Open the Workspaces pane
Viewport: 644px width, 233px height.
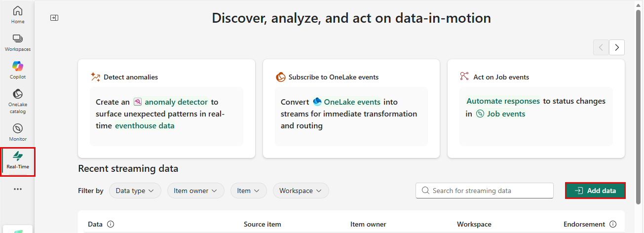(18, 42)
